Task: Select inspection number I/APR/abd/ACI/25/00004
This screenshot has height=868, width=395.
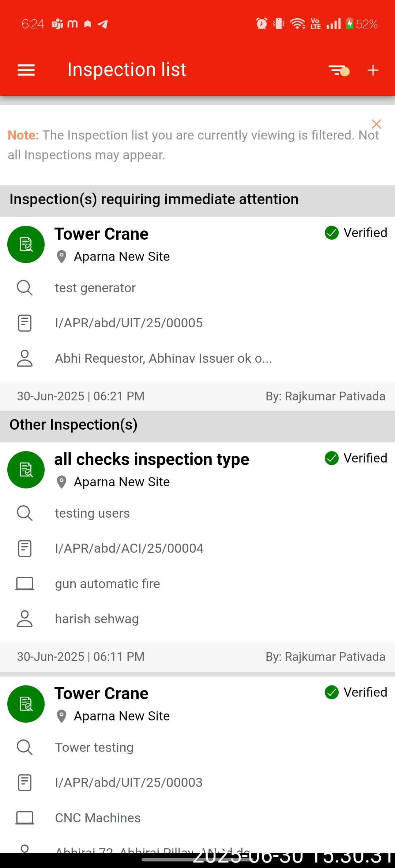Action: click(x=129, y=549)
